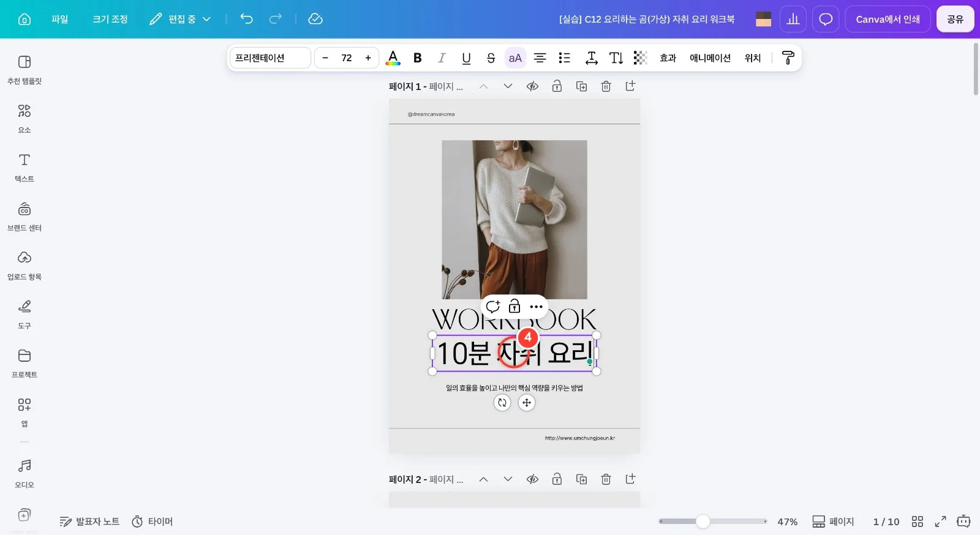Decrease font size with minus

pos(325,58)
